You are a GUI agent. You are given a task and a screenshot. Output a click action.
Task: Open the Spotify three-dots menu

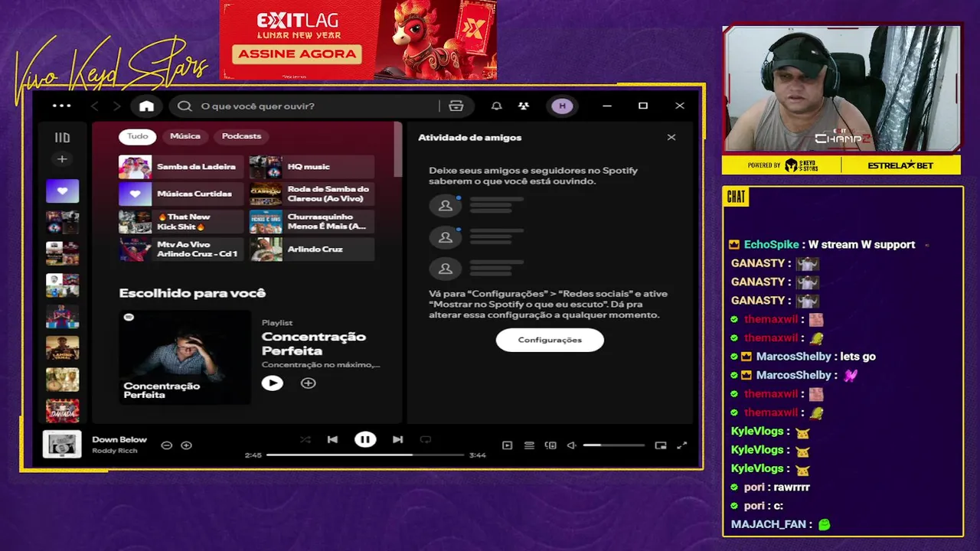(61, 106)
